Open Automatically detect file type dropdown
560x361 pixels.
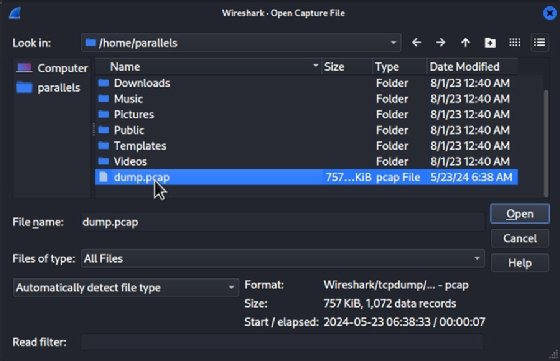click(x=126, y=287)
